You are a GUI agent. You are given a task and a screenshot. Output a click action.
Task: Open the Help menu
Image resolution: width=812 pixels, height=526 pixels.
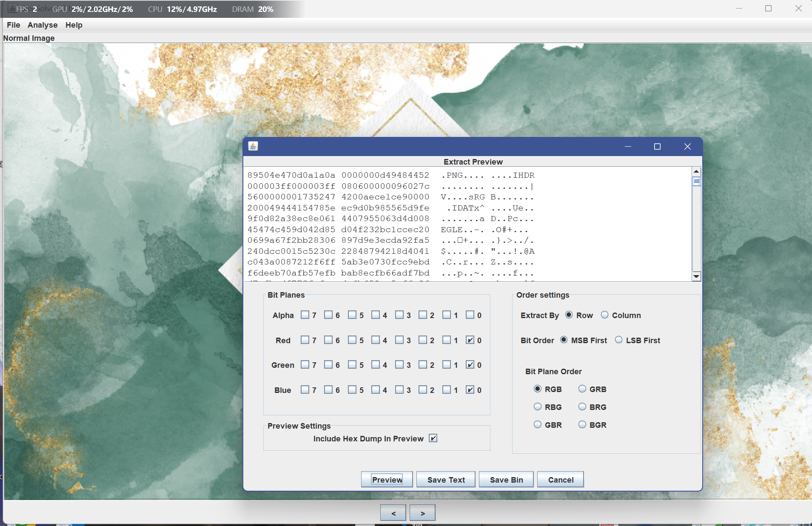(74, 25)
